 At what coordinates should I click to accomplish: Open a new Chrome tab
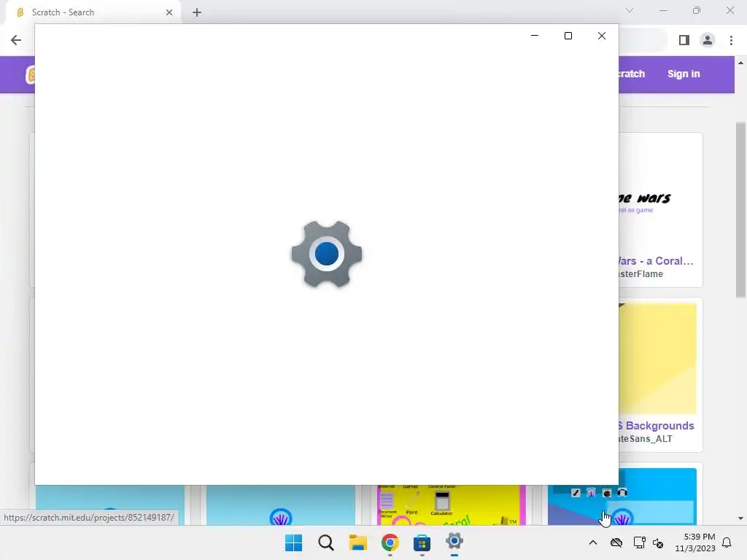point(197,12)
